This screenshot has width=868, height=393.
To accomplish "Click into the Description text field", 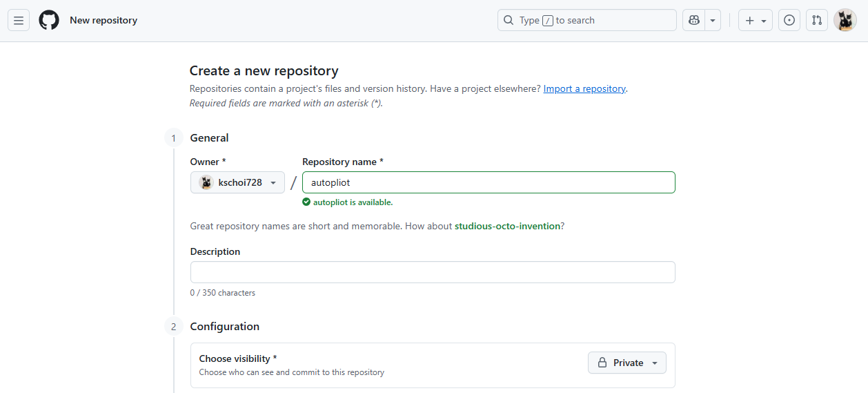I will (433, 272).
